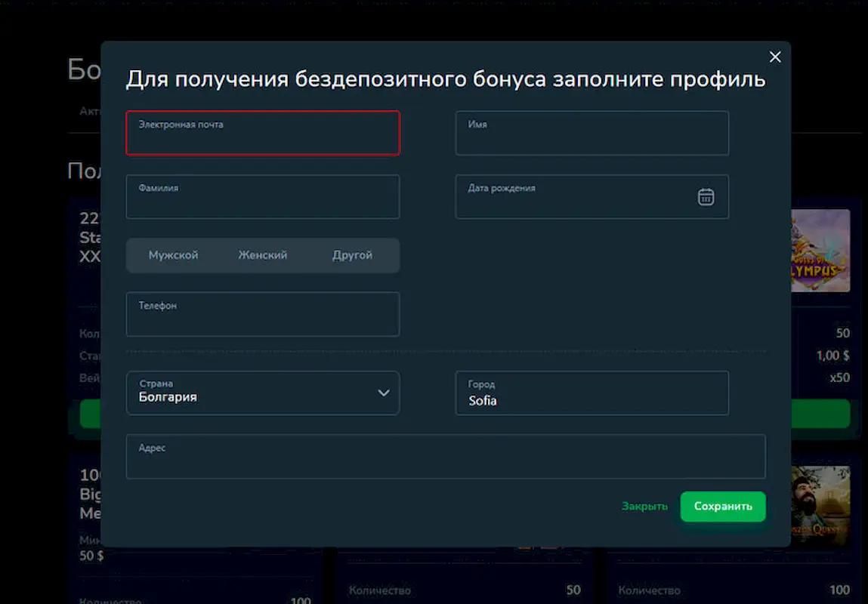Click the Фамилия surname field

pyautogui.click(x=262, y=197)
